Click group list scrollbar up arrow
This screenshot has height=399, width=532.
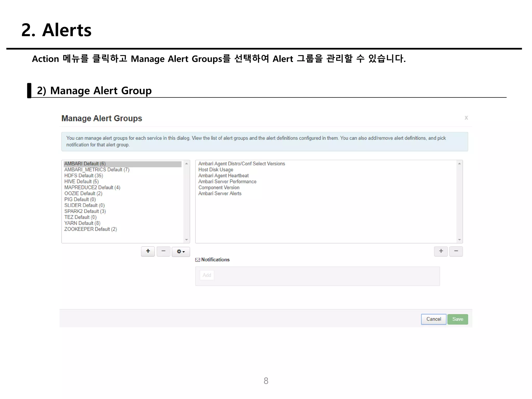coord(187,163)
